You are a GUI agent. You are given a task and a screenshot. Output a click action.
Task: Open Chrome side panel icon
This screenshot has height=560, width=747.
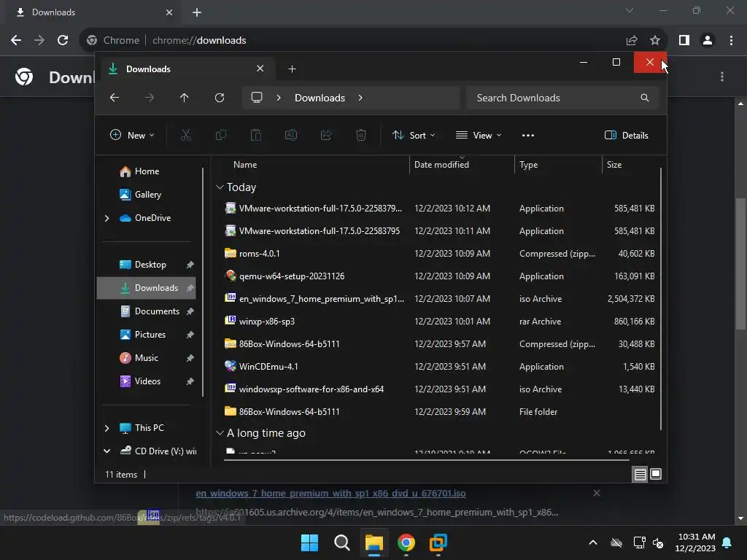click(x=684, y=40)
